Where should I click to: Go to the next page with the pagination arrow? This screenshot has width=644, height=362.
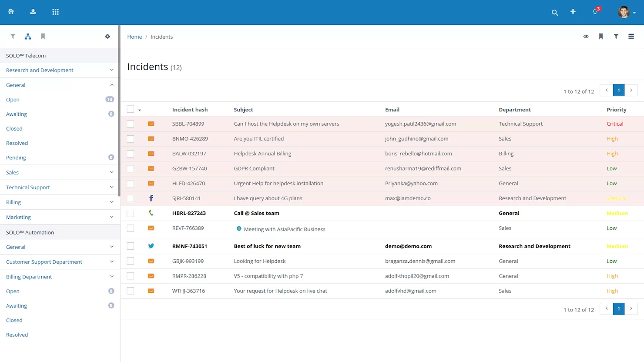pyautogui.click(x=631, y=90)
